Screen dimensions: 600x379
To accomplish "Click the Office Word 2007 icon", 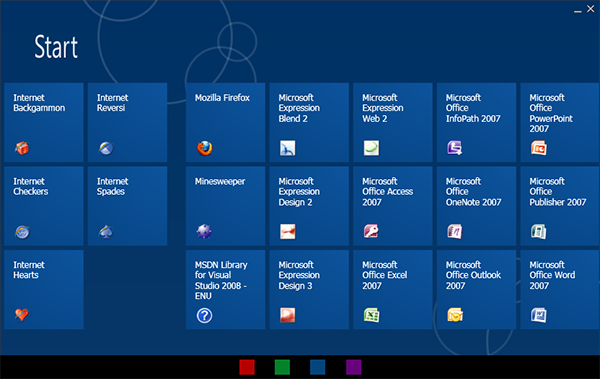I will [x=539, y=315].
